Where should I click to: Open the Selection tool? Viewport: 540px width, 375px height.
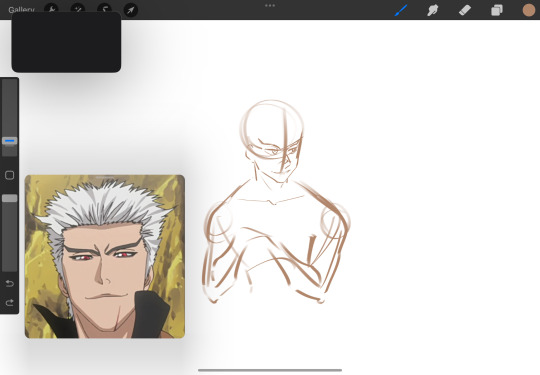click(x=104, y=9)
